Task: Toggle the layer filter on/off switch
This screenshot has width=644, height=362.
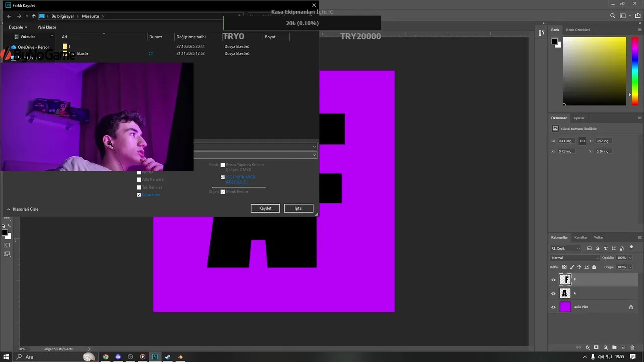Action: [631, 247]
